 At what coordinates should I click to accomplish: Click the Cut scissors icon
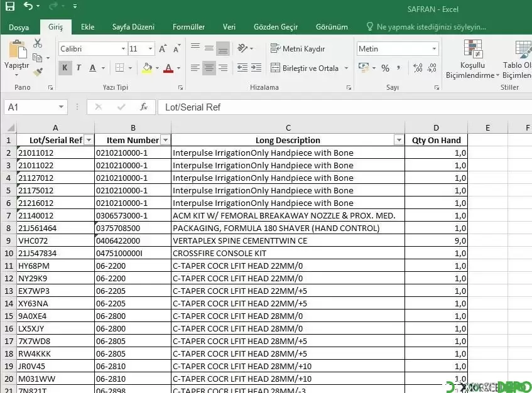38,43
